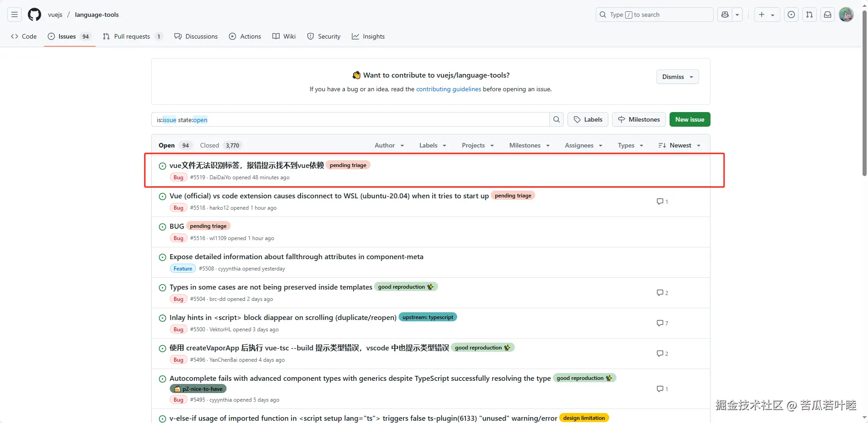Viewport: 868px width, 423px height.
Task: Click the design limitation label
Action: click(x=584, y=418)
